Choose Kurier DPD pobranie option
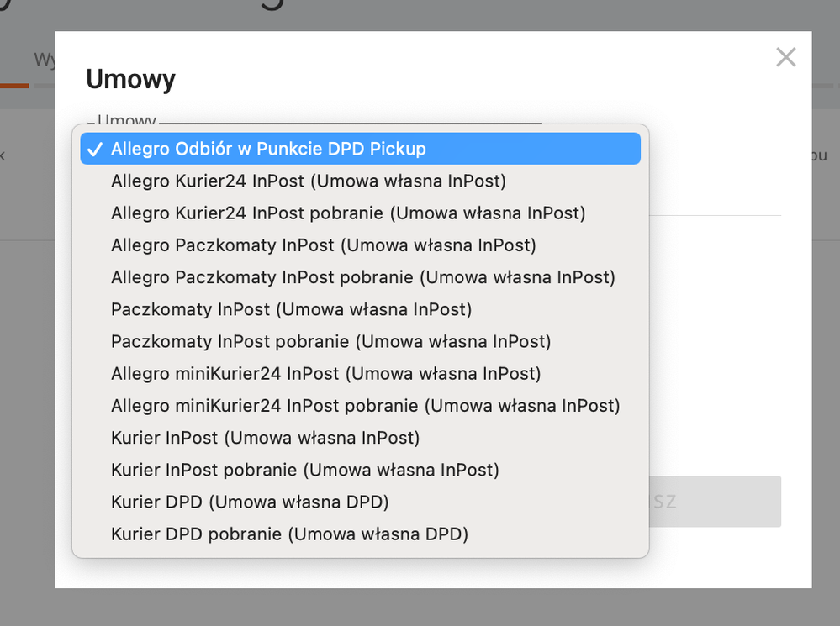840x626 pixels. tap(361, 534)
